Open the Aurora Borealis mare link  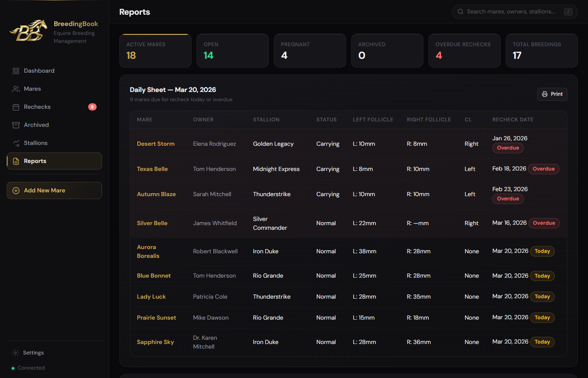[148, 252]
